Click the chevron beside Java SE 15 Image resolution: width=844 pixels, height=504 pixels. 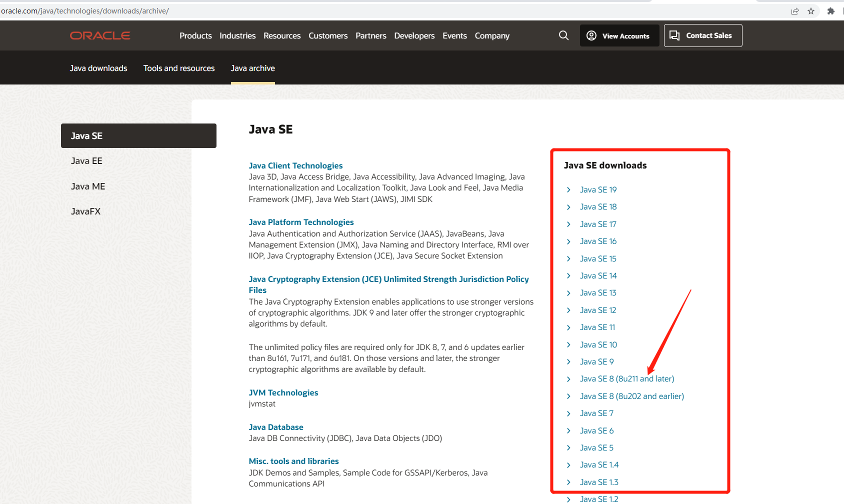tap(568, 259)
